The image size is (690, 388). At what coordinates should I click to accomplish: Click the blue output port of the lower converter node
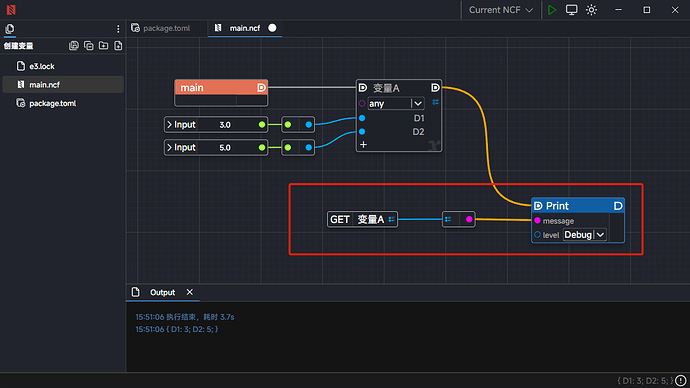pyautogui.click(x=308, y=147)
